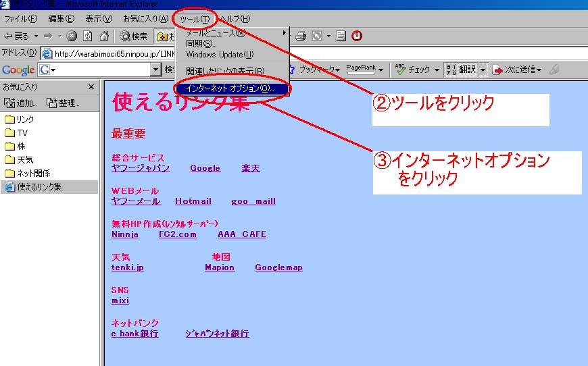Click the highlighter icon at Google toolbar end
This screenshot has width=588, height=366.
554,70
